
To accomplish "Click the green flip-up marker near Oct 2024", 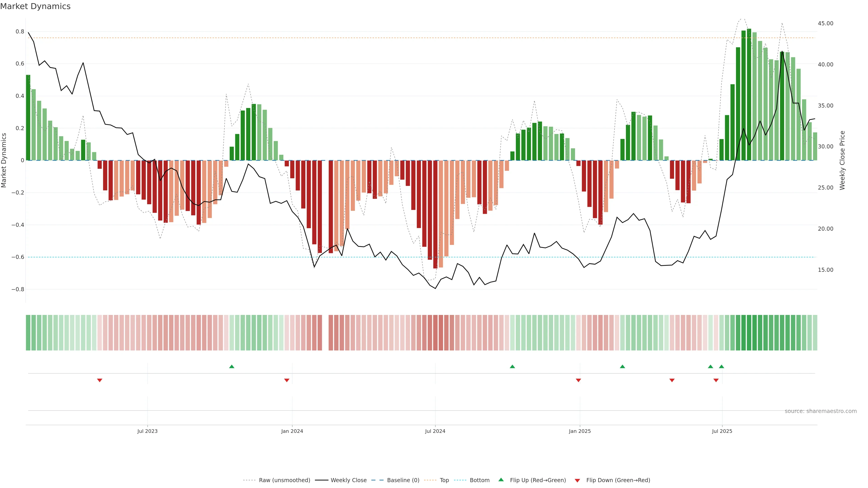I will (512, 366).
